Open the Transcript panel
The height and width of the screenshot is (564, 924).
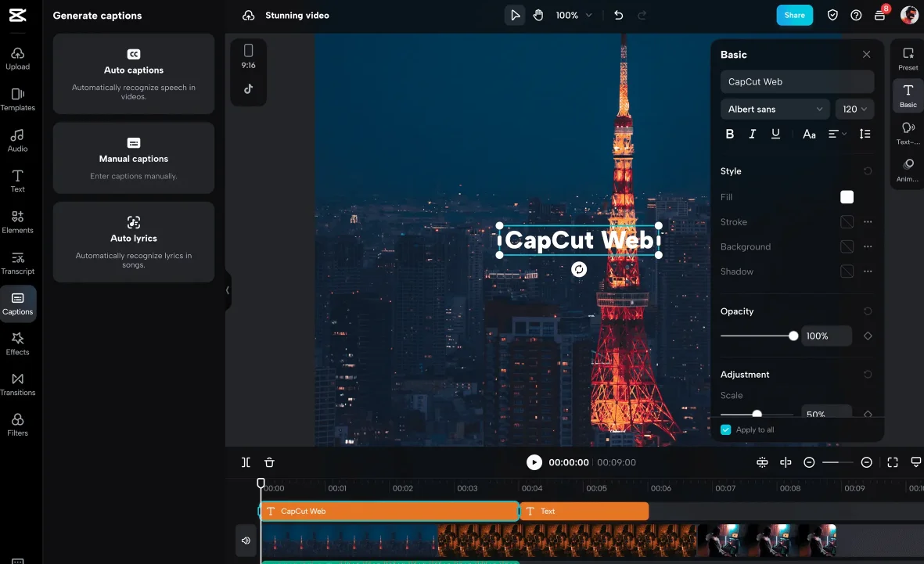coord(18,264)
